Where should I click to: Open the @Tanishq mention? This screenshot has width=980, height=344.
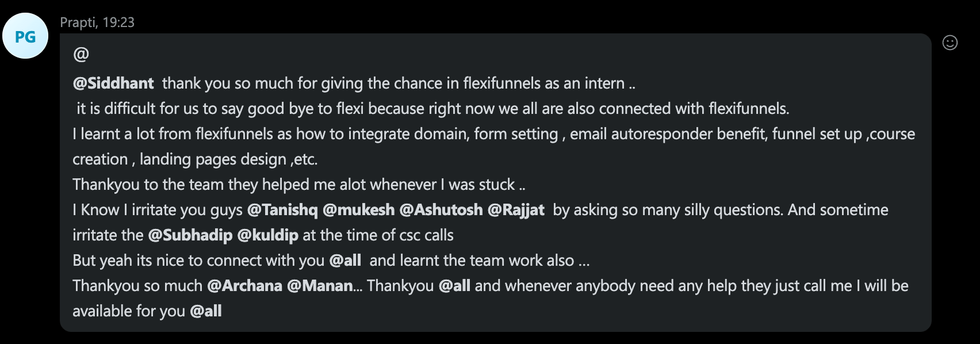point(282,210)
